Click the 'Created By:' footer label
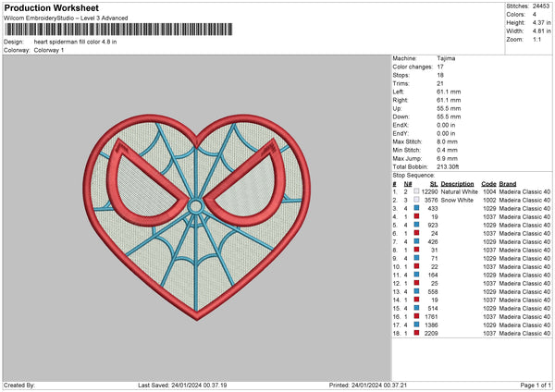The image size is (555, 392). [19, 386]
